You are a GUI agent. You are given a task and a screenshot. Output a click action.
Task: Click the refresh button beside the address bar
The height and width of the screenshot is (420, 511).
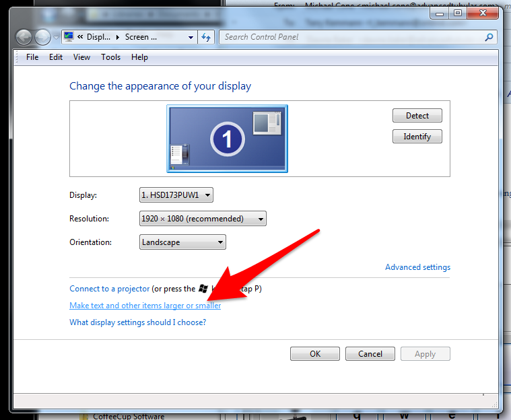tap(206, 38)
